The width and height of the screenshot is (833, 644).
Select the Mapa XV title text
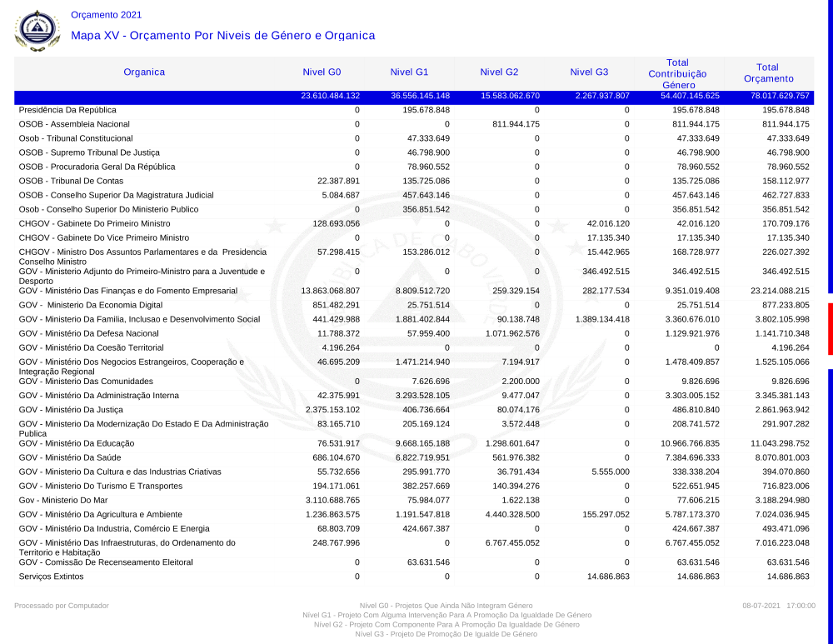click(222, 36)
